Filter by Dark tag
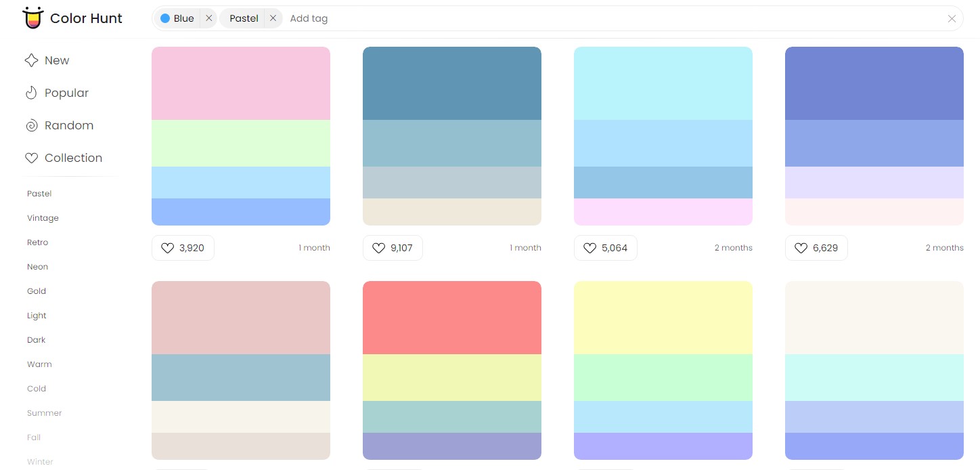Image resolution: width=980 pixels, height=470 pixels. 37,340
